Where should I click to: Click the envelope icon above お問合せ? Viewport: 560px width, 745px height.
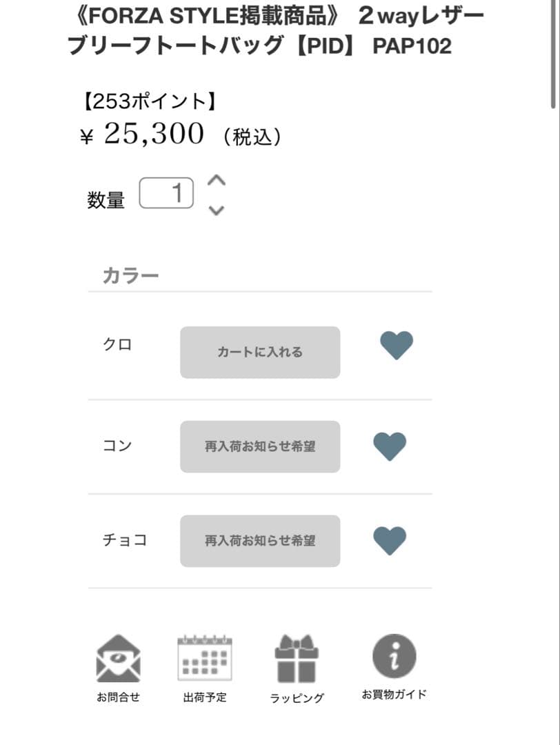[118, 655]
